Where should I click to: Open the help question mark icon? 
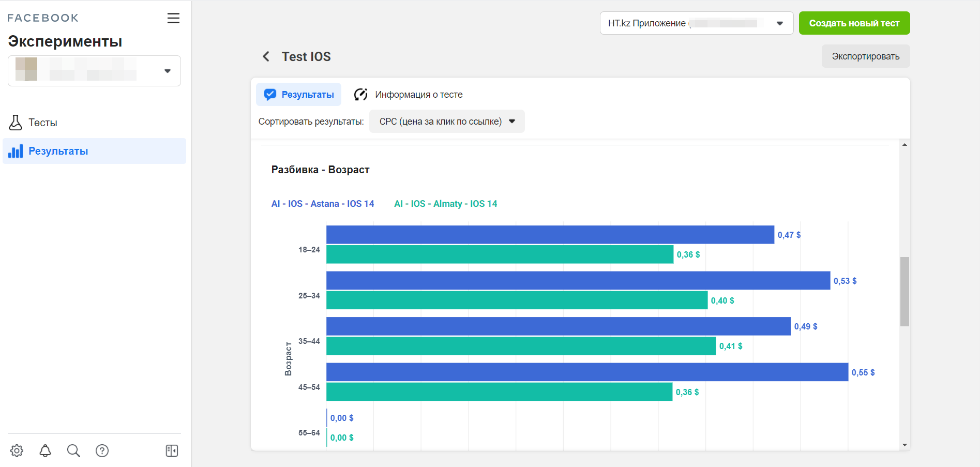point(102,450)
